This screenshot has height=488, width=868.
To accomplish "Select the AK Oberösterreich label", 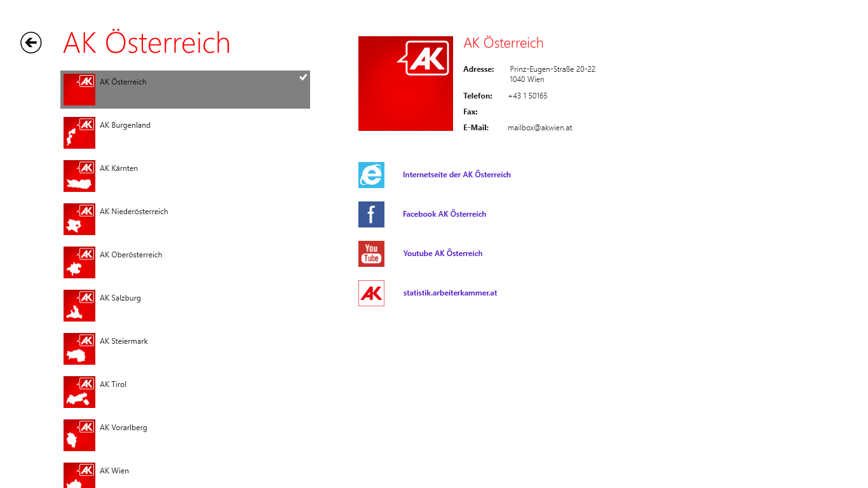I will click(131, 255).
